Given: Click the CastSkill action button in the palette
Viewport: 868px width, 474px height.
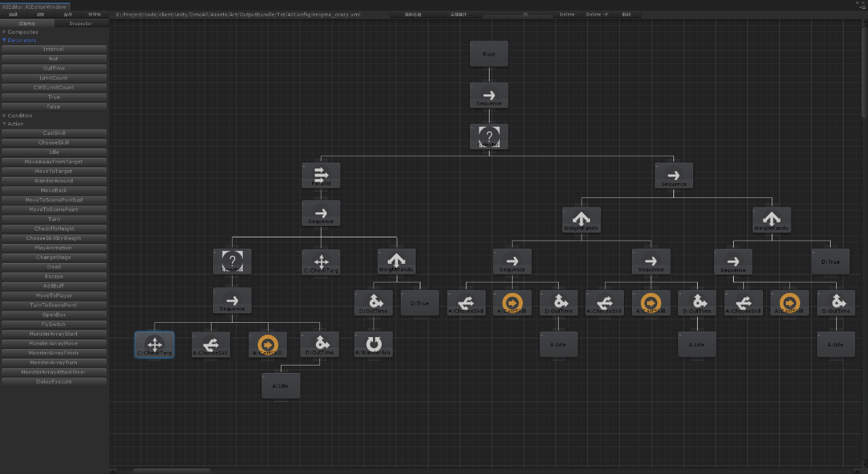Looking at the screenshot, I should pos(54,133).
